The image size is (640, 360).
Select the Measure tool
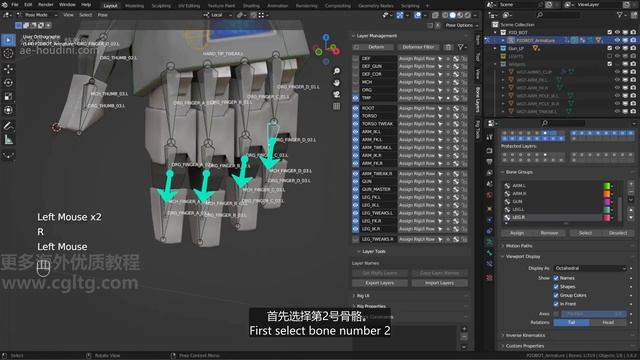tap(8, 140)
